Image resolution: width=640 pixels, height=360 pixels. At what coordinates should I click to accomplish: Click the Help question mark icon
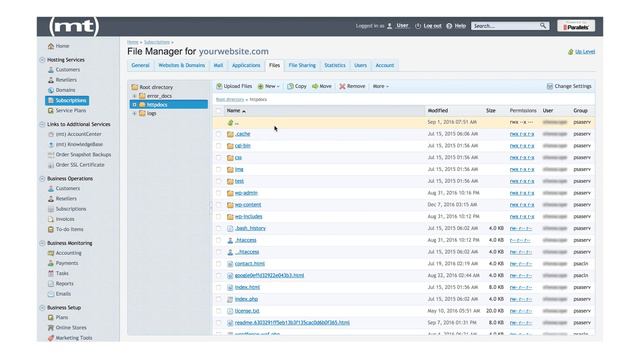[449, 26]
